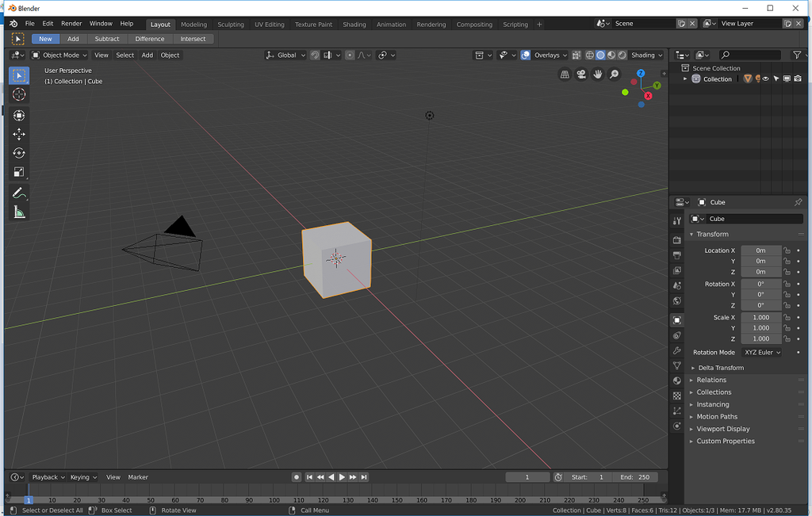Image resolution: width=812 pixels, height=516 pixels.
Task: Toggle X-ray mode in viewport header
Action: pyautogui.click(x=576, y=55)
